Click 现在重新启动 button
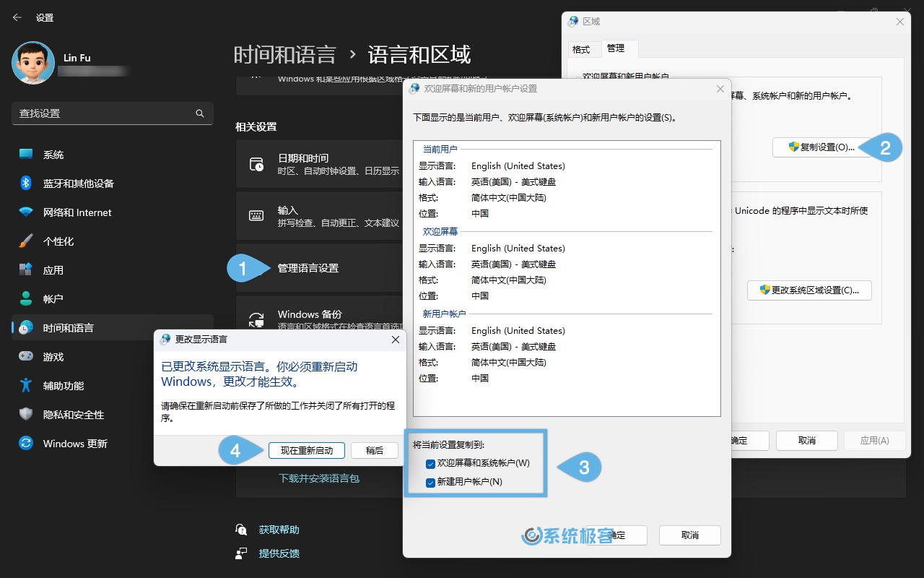This screenshot has height=578, width=924. pyautogui.click(x=307, y=450)
